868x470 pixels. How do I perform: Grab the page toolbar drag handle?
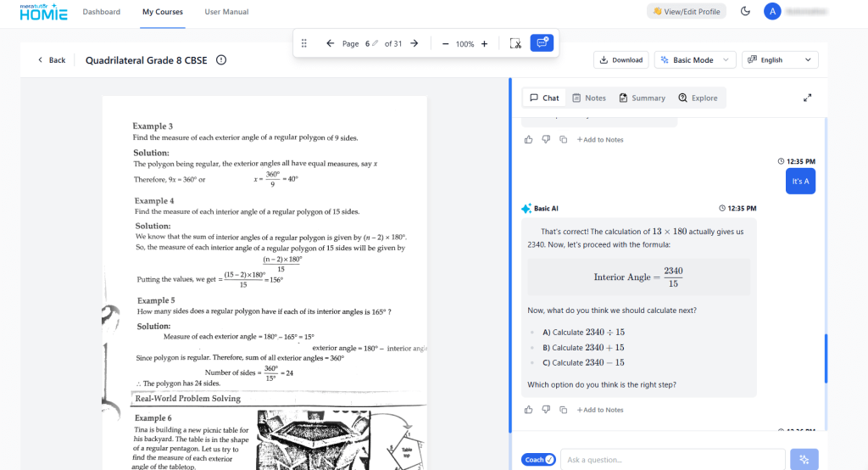click(304, 43)
